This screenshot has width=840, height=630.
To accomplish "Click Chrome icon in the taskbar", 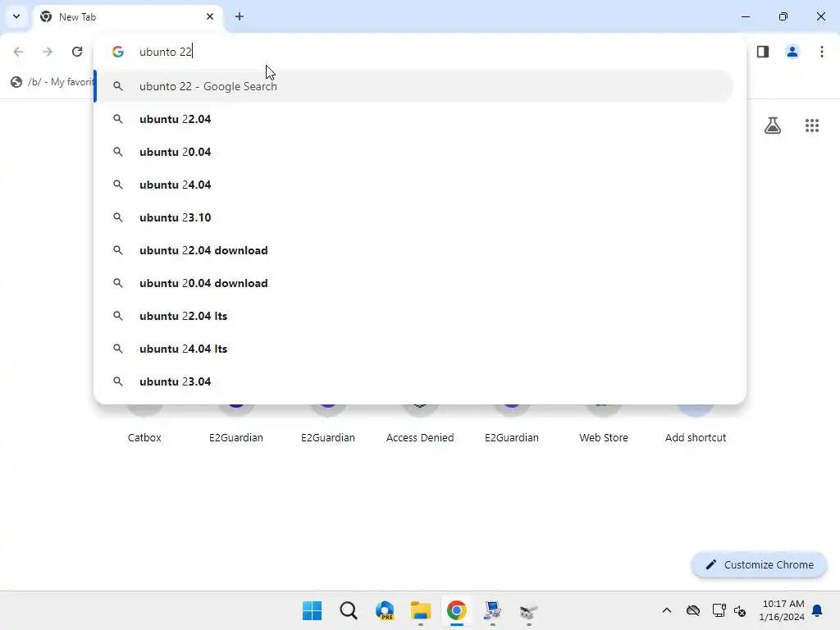I will (x=456, y=610).
